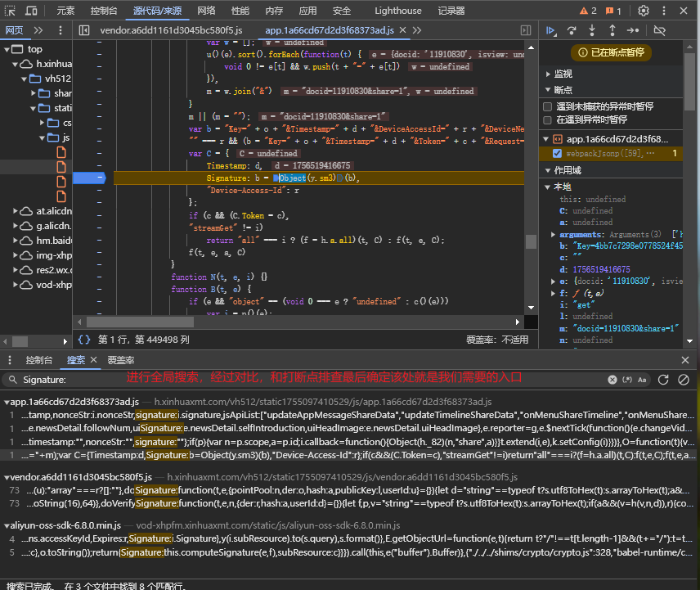
Task: Open the 应用 Application tab
Action: pos(307,11)
